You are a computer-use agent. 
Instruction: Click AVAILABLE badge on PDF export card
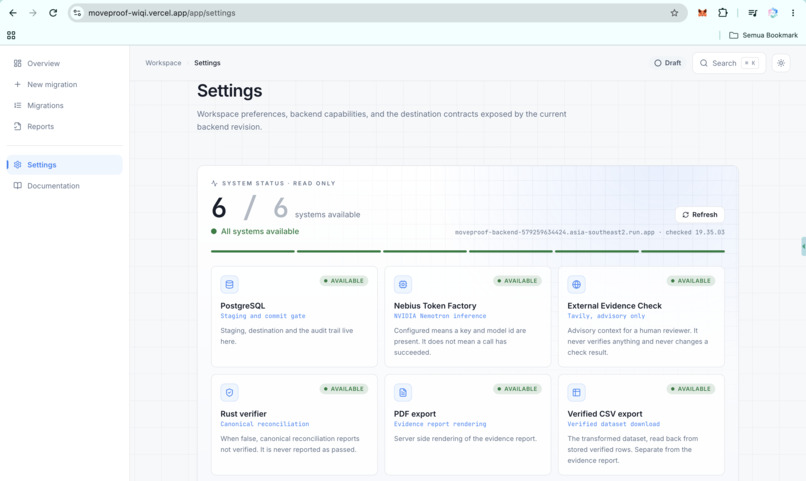click(517, 388)
